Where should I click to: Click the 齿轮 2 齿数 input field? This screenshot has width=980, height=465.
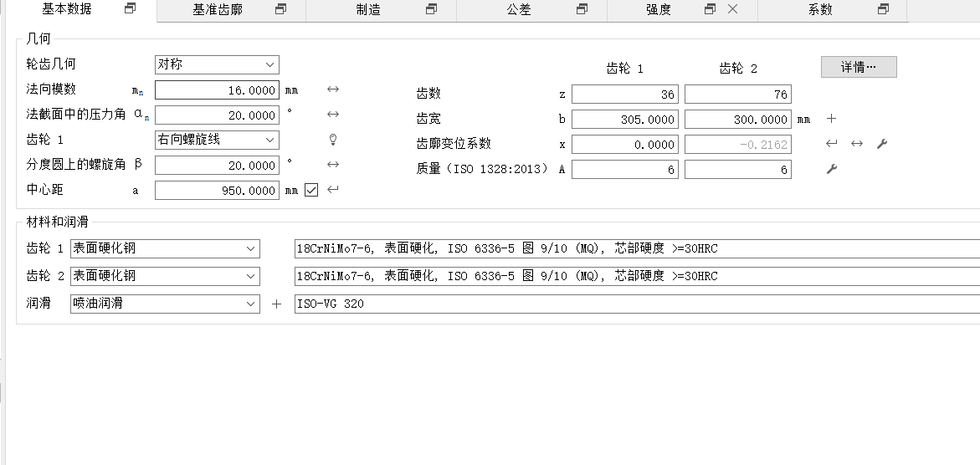pos(736,95)
